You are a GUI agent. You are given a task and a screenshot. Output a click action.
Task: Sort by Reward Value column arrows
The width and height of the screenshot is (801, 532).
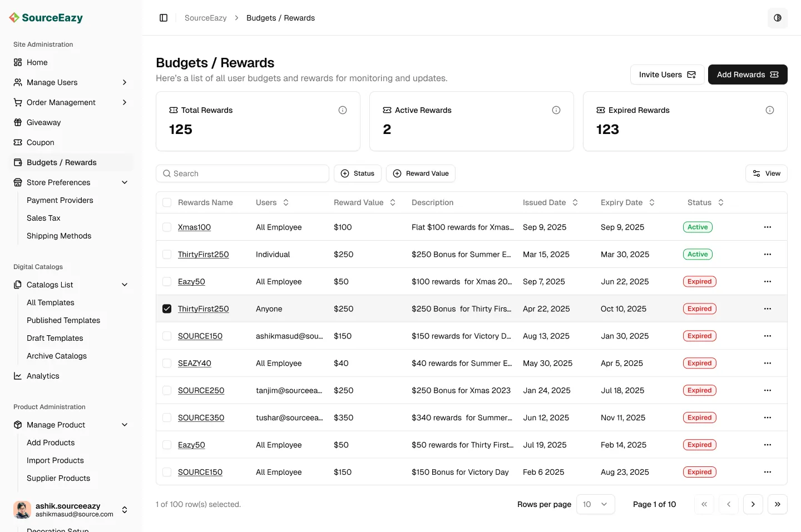(393, 202)
